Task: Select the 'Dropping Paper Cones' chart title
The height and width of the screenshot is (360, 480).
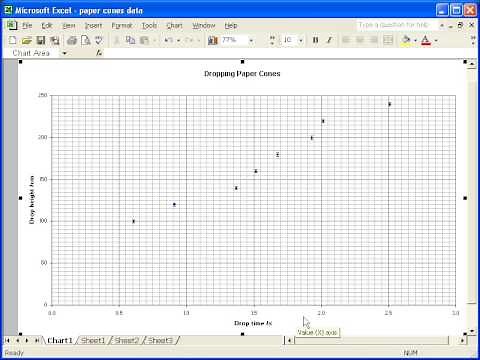Action: click(x=242, y=74)
